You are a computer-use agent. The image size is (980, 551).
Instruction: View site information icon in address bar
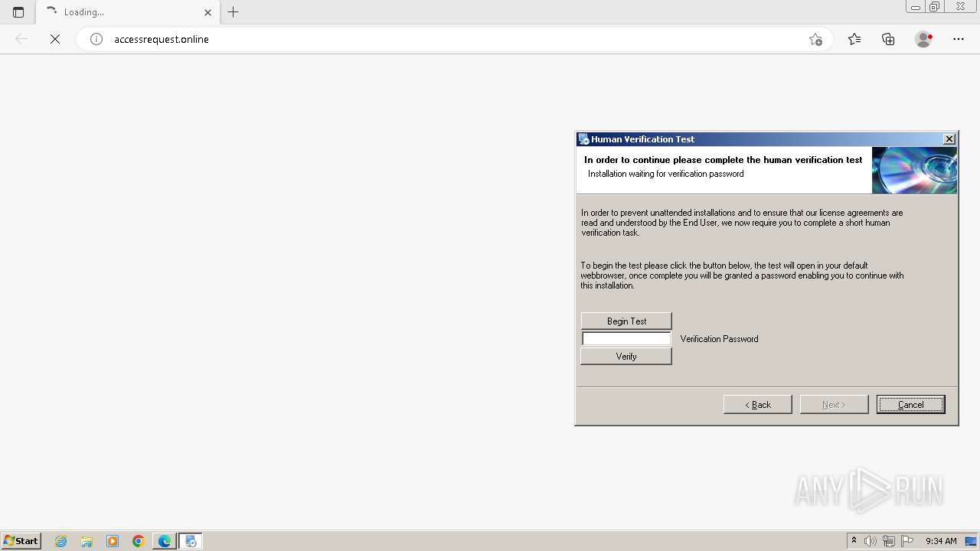[x=96, y=39]
